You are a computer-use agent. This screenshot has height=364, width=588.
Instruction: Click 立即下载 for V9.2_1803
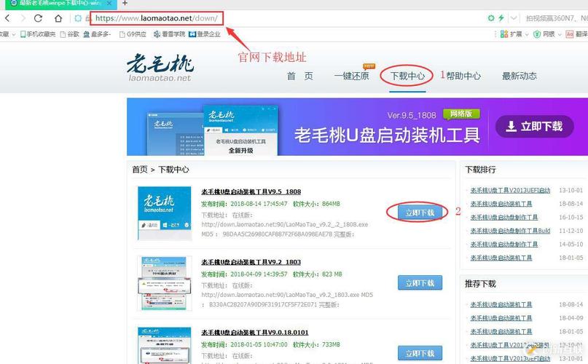[x=420, y=282]
